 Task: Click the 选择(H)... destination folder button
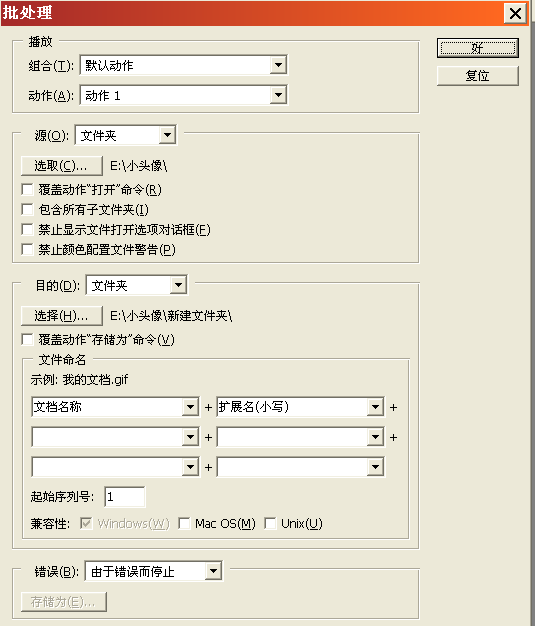[x=61, y=316]
